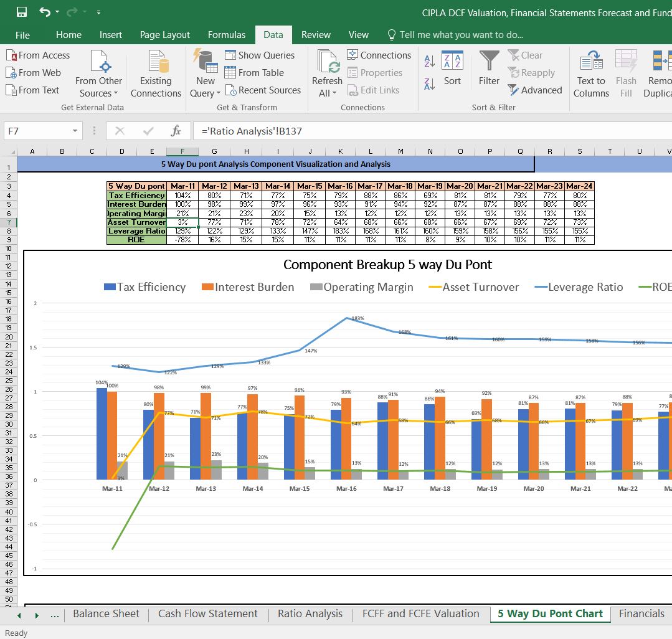Select column K header
The image size is (672, 639).
340,151
